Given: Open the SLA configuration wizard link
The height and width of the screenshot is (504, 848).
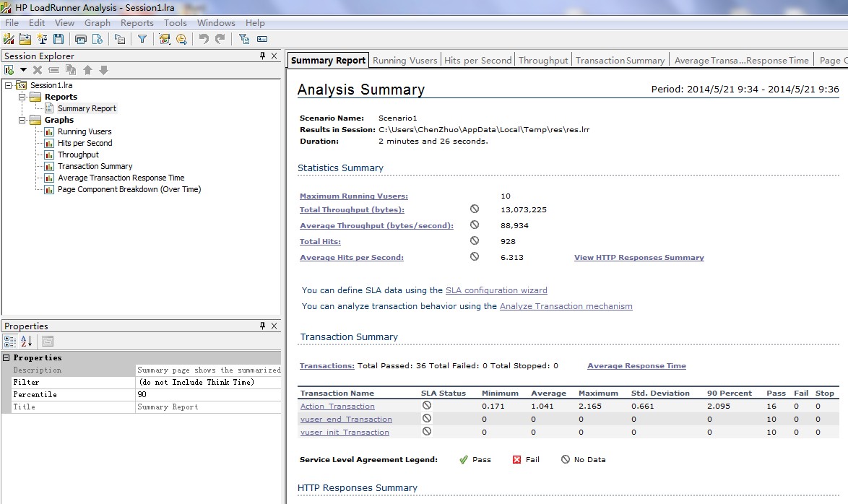Looking at the screenshot, I should (496, 290).
